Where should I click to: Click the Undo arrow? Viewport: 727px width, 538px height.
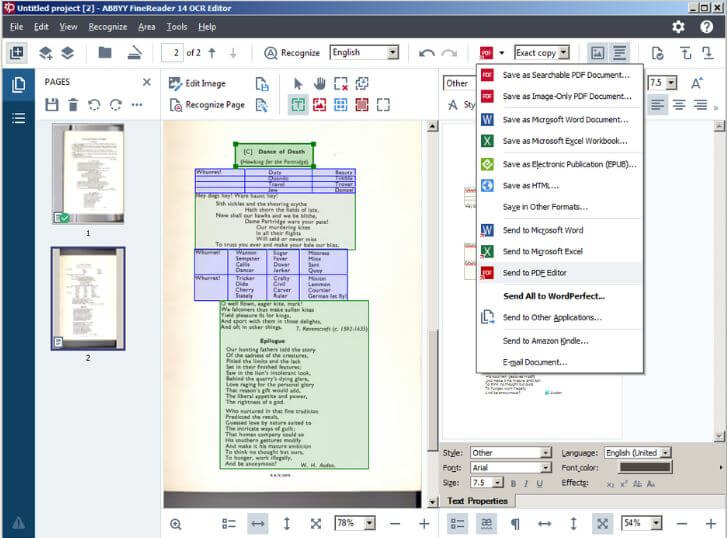pyautogui.click(x=427, y=53)
